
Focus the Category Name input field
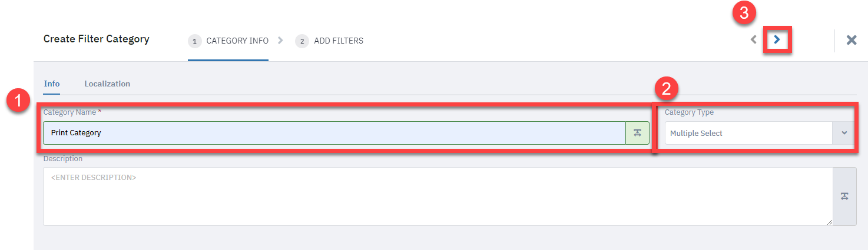(334, 133)
